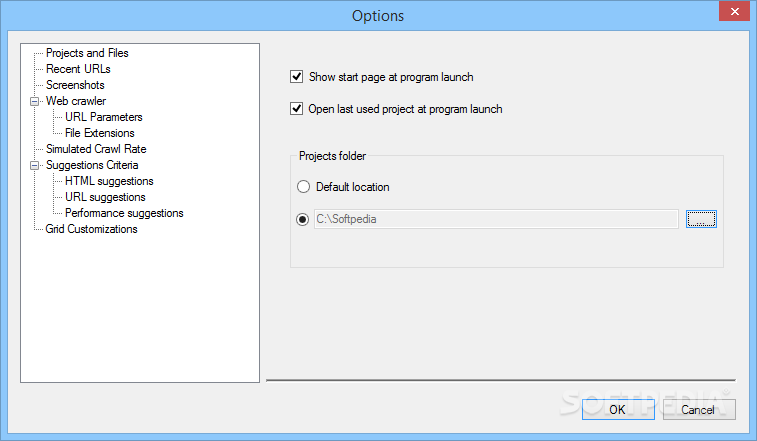Collapse the Web crawler tree node
This screenshot has width=757, height=441.
point(34,101)
